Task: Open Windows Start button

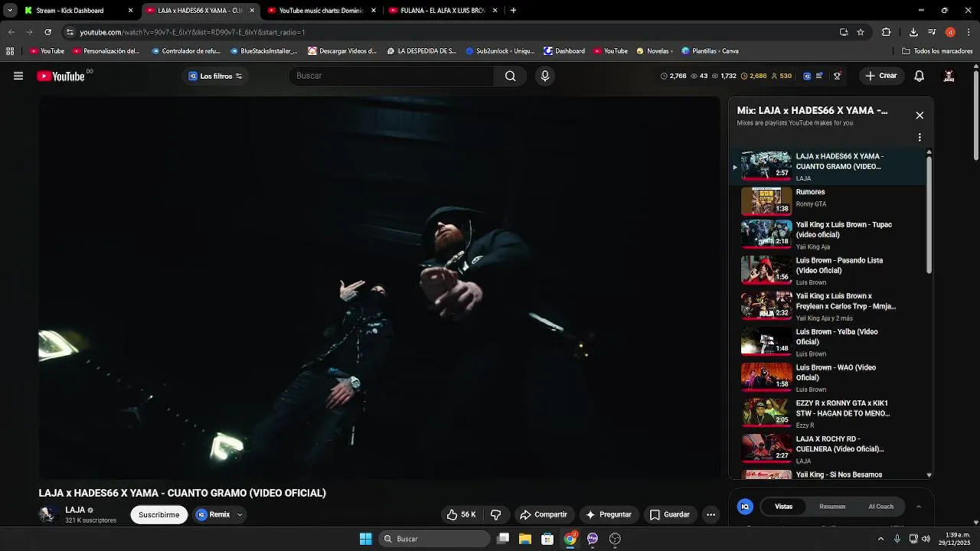Action: (366, 539)
